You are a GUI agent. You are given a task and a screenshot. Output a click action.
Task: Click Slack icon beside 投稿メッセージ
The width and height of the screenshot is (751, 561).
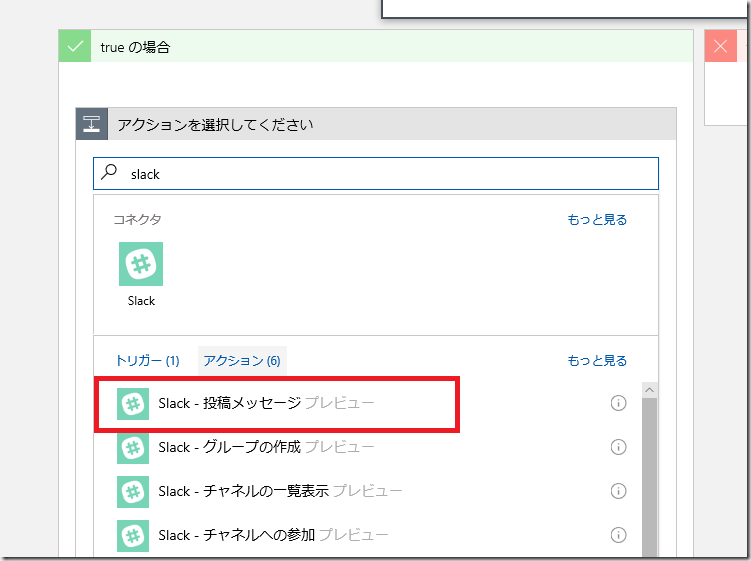click(x=133, y=403)
